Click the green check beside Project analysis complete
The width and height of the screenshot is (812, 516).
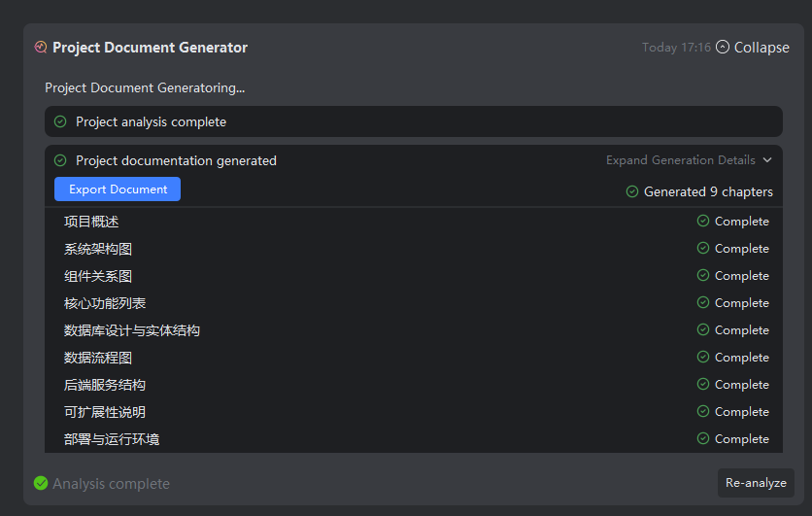(x=60, y=121)
